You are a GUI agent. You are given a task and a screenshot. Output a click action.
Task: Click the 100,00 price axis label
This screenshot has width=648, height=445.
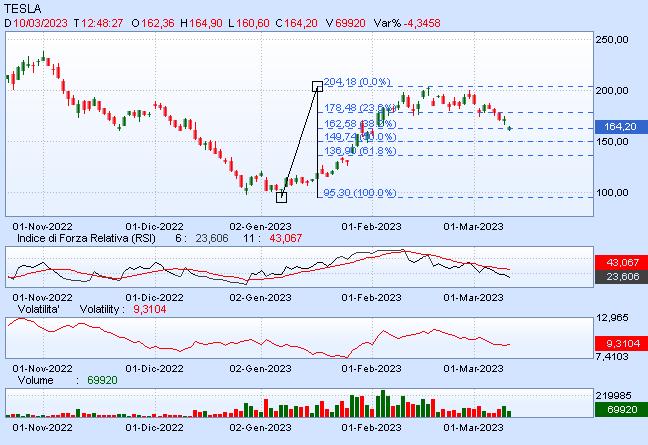(x=612, y=193)
